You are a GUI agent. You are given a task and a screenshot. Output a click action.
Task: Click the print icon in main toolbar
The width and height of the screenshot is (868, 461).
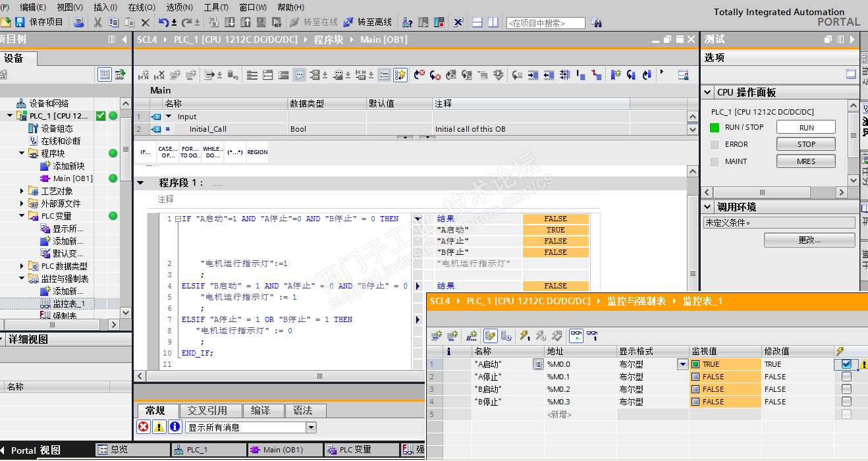tap(79, 22)
